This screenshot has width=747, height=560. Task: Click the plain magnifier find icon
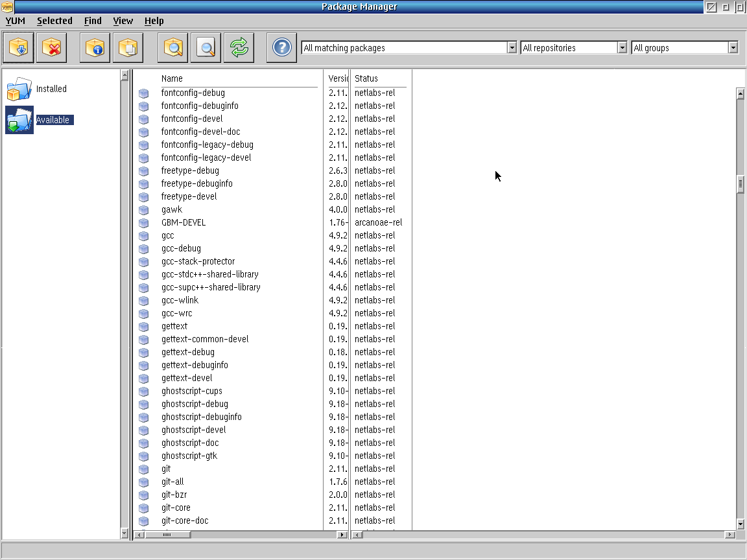click(206, 48)
